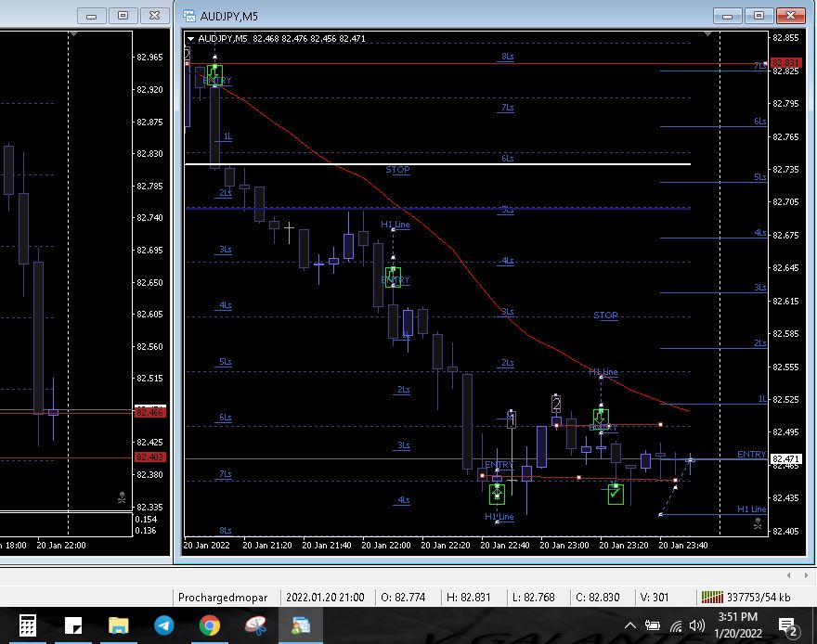This screenshot has width=817, height=644.
Task: Open Telegram from the taskbar
Action: click(x=163, y=626)
